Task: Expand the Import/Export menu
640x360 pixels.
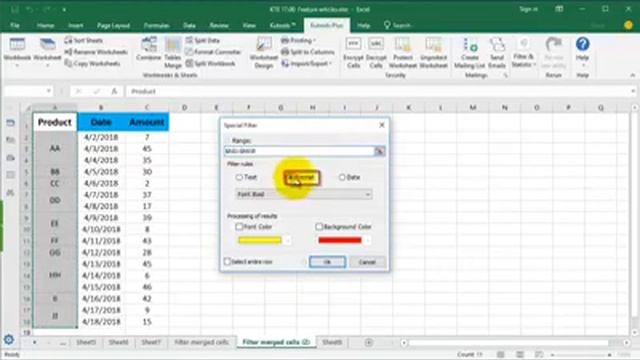Action: (x=307, y=63)
